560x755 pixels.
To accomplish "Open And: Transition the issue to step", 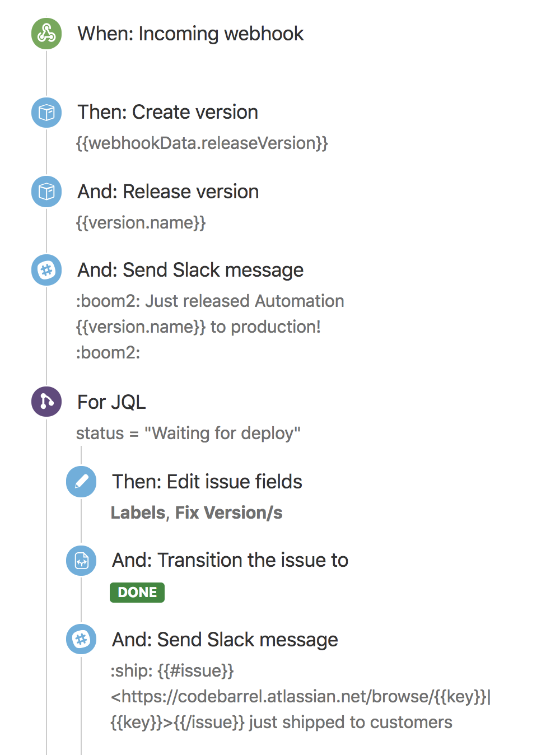I will pos(230,560).
